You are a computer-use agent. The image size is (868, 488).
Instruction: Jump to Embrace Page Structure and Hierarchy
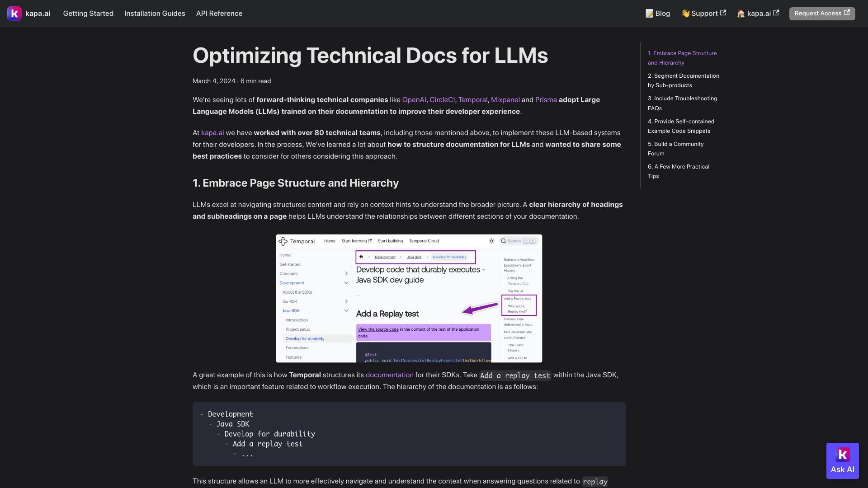[682, 58]
